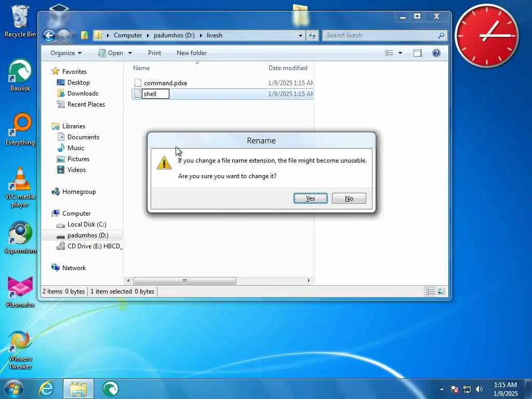532x399 pixels.
Task: Launch Internet Explorer from the taskbar
Action: [46, 389]
